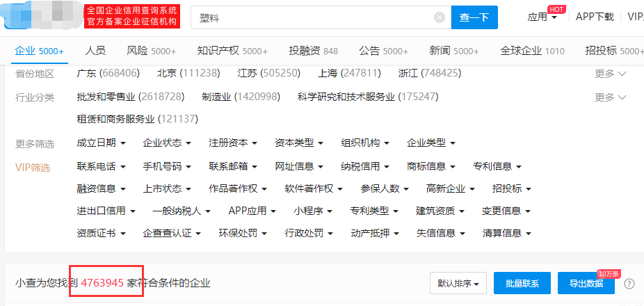Open the 注册资本 filter dropdown
644x306 pixels.
pyautogui.click(x=232, y=143)
